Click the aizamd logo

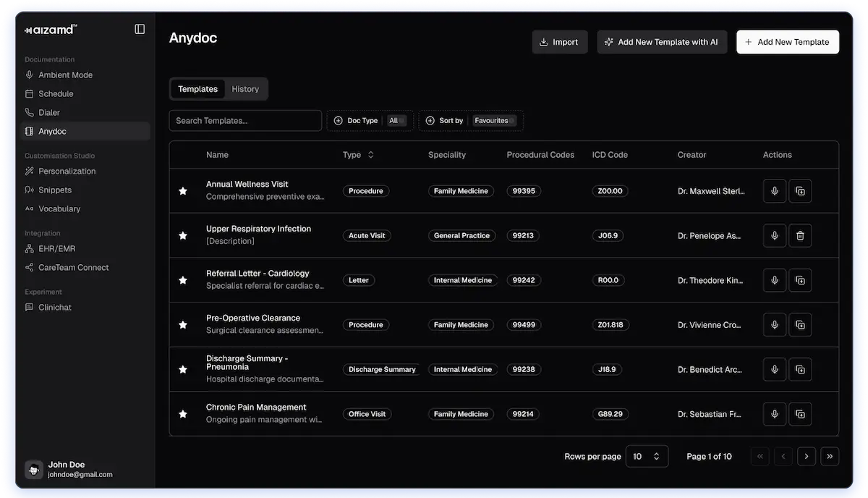pyautogui.click(x=51, y=30)
